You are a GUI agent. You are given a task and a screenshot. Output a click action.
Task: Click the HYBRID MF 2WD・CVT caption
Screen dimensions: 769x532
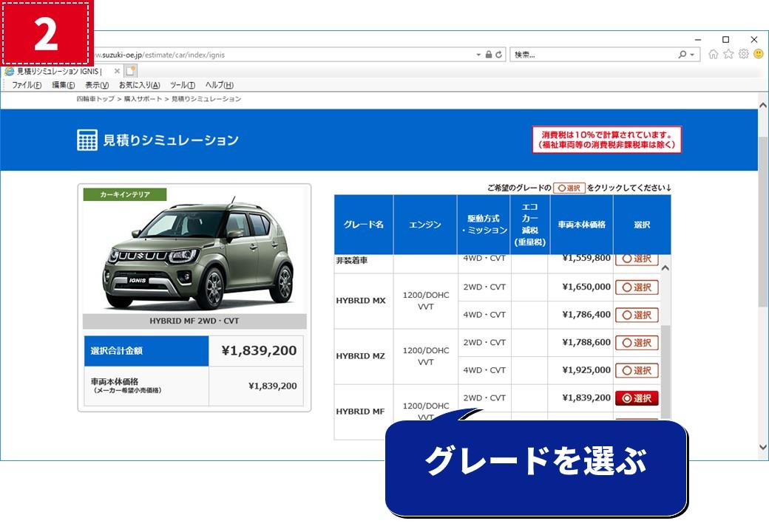pyautogui.click(x=194, y=321)
